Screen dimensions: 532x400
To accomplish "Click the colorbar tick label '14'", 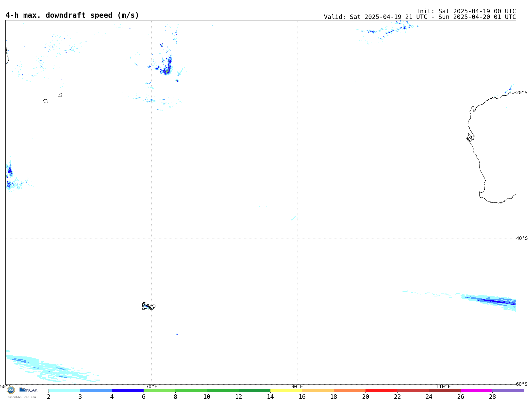I will 270,397.
